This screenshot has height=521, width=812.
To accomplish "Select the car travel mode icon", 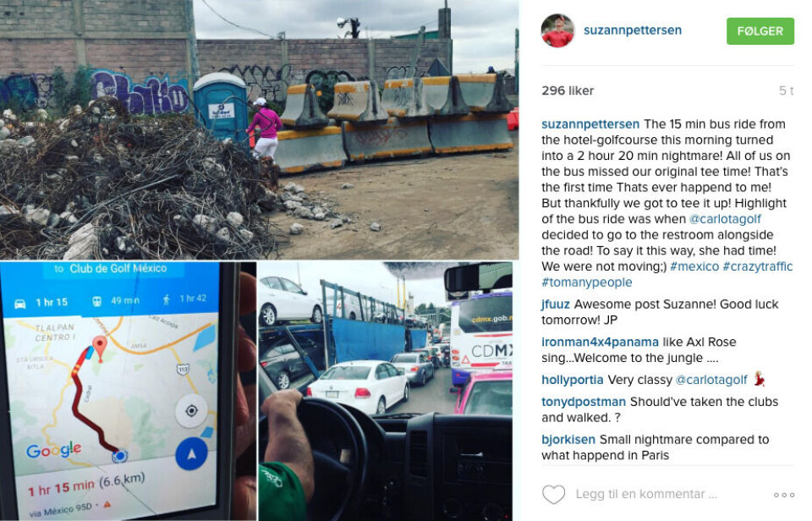I will (20, 303).
